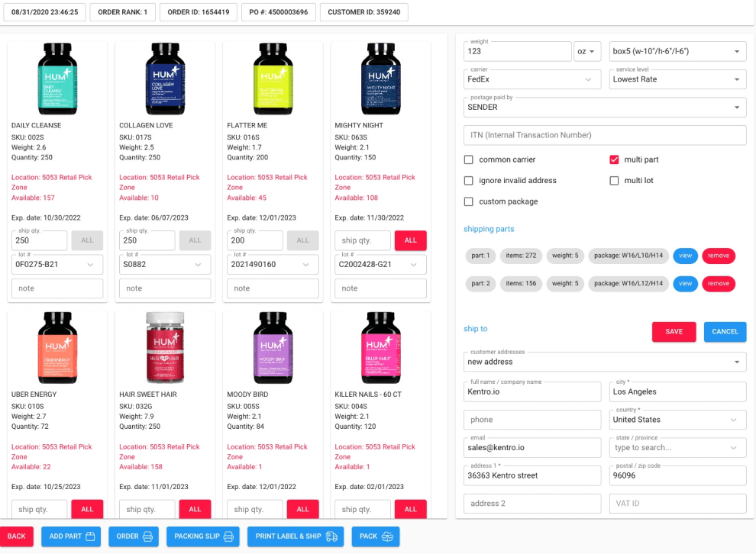Click postal code field 96096

click(x=677, y=475)
